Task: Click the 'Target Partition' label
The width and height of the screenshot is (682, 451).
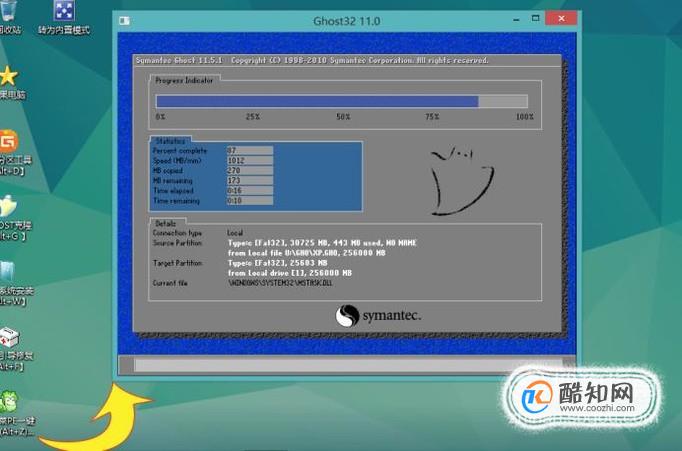Action: (x=177, y=263)
